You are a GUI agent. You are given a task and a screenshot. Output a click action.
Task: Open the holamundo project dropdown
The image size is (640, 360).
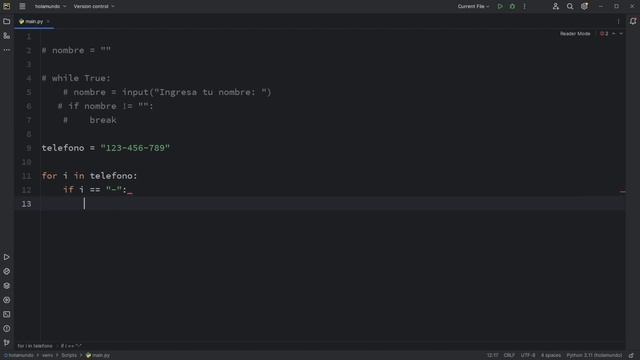point(50,6)
